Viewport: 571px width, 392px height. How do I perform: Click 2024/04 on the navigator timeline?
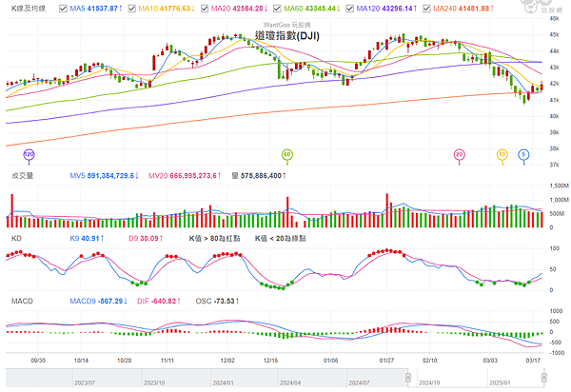click(x=290, y=382)
